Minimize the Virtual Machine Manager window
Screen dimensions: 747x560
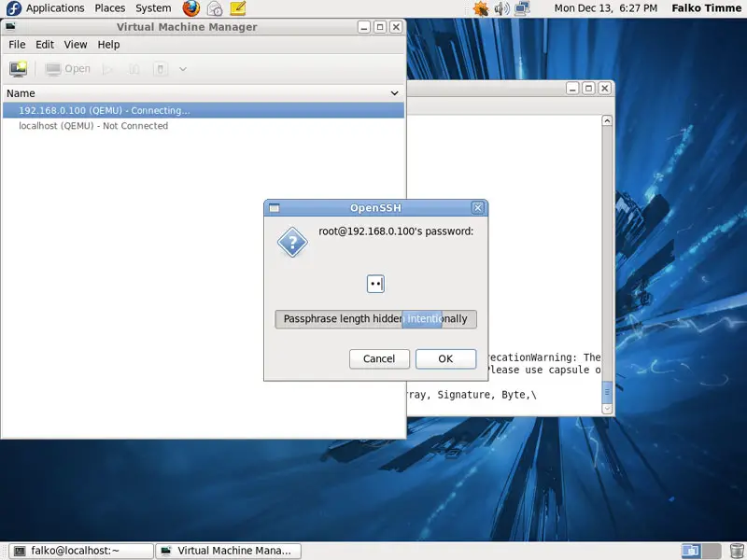364,27
